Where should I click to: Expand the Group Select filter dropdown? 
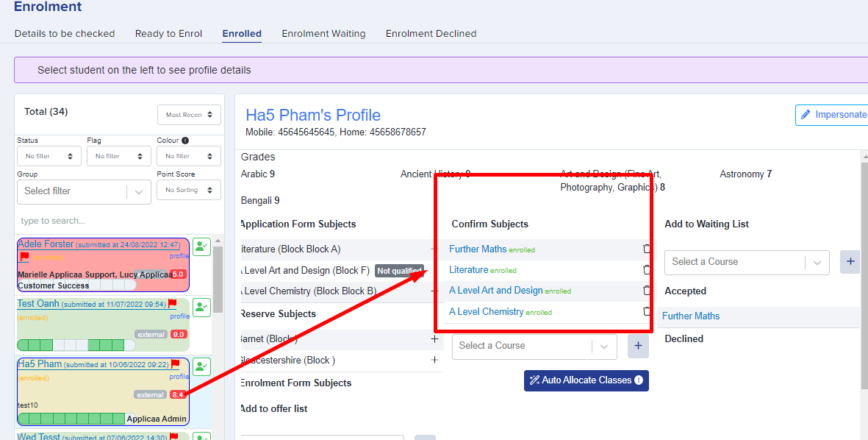84,191
